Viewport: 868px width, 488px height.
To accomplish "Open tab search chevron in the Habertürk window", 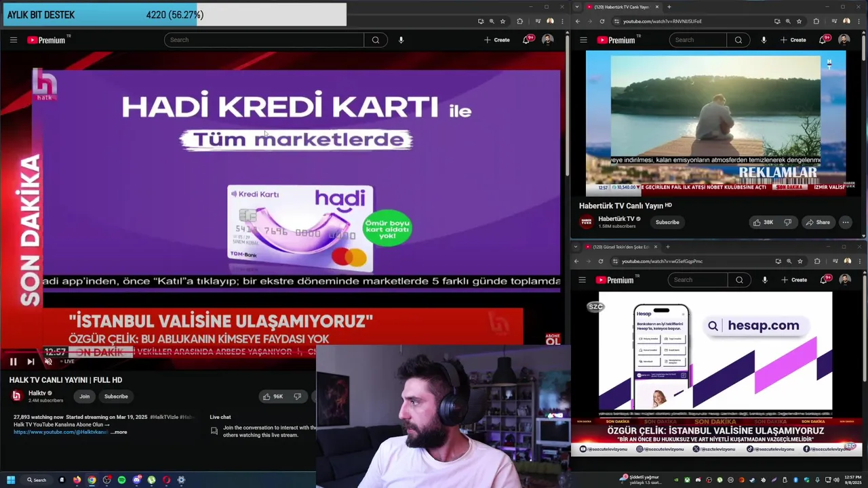I will [x=577, y=7].
